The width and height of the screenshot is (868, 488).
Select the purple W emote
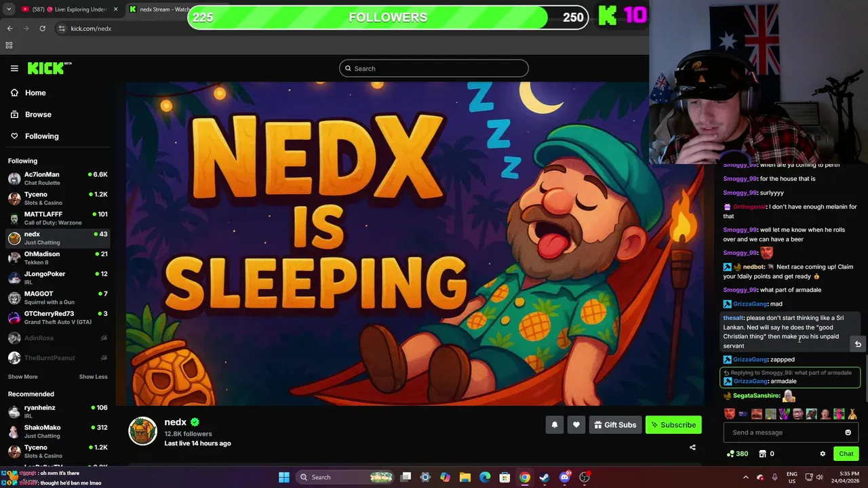click(784, 413)
